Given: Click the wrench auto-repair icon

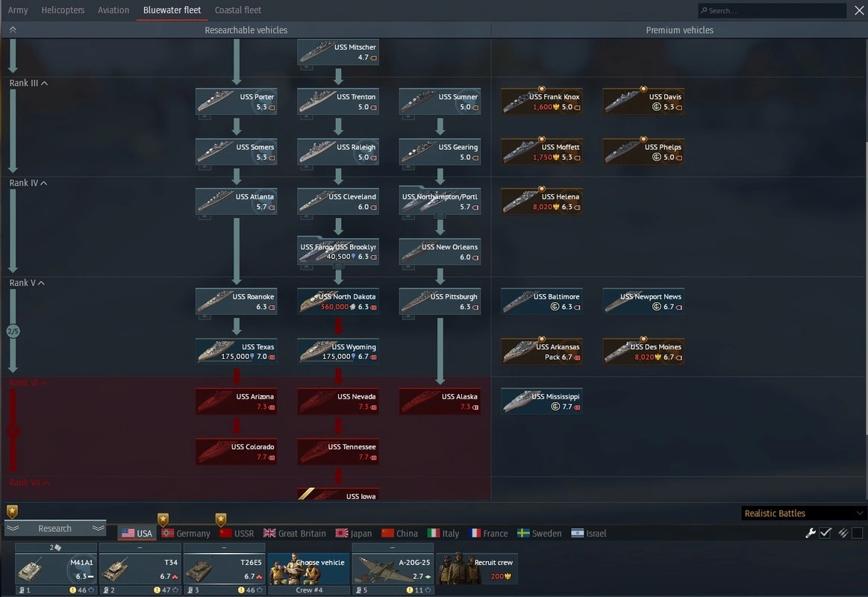Looking at the screenshot, I should (x=810, y=533).
